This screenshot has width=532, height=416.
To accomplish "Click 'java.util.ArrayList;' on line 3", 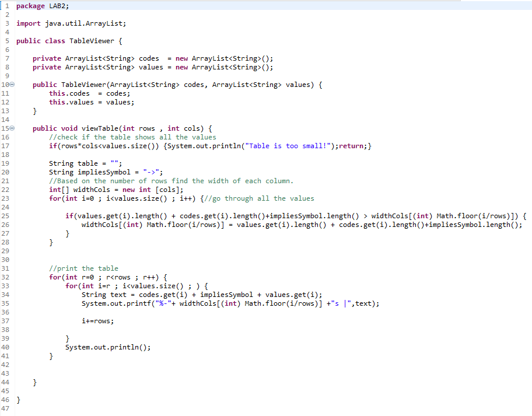I will click(x=86, y=23).
